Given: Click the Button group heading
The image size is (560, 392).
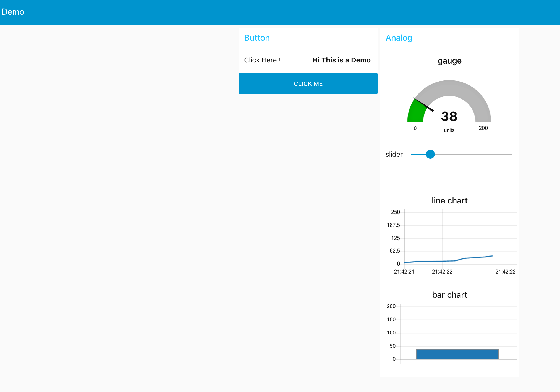Looking at the screenshot, I should click(257, 38).
